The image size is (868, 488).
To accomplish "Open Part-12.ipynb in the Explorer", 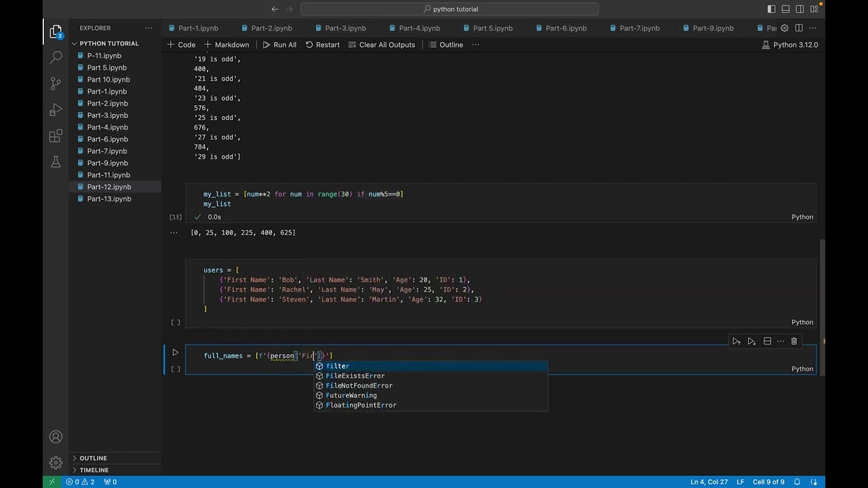I will click(x=115, y=187).
